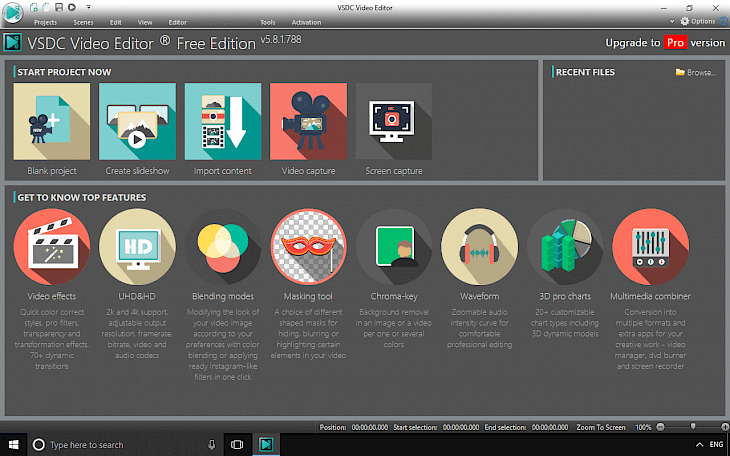Screen dimensions: 730x456
Task: Open the Windows Start menu
Action: click(x=14, y=445)
